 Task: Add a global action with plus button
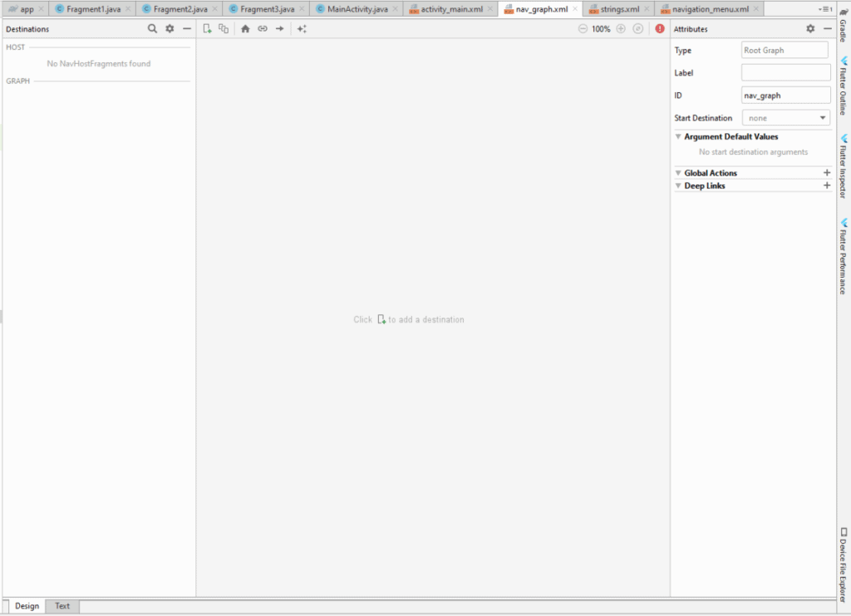click(x=826, y=173)
